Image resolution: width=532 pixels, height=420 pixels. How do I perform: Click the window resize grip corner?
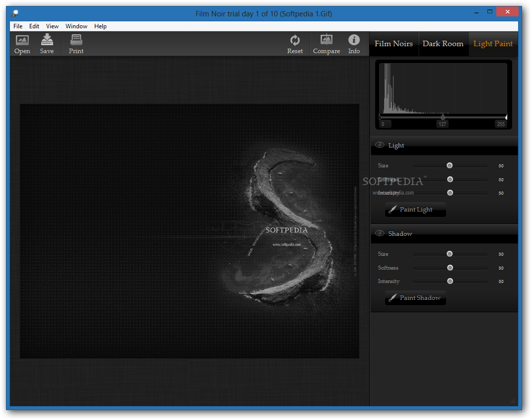tap(513, 401)
